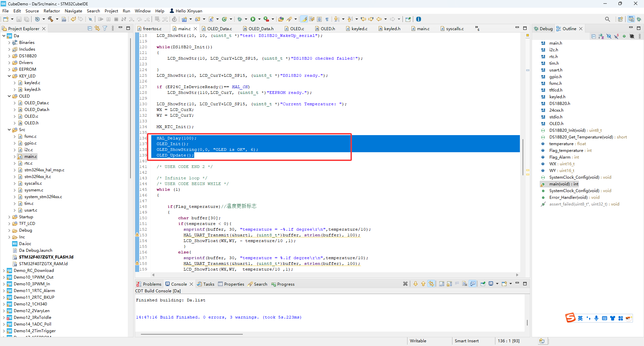Toggle Link with Editor in Project Explorer
Image resolution: width=644 pixels, height=346 pixels.
[97, 28]
